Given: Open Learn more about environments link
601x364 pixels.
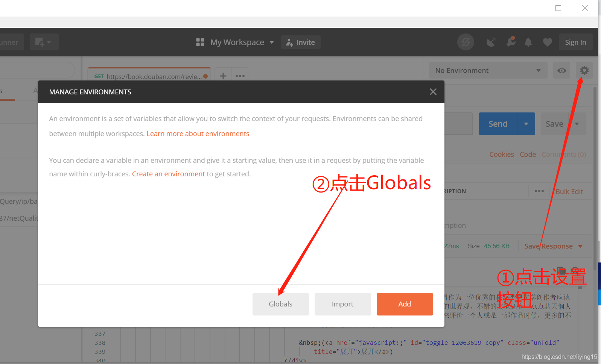Looking at the screenshot, I should point(198,133).
